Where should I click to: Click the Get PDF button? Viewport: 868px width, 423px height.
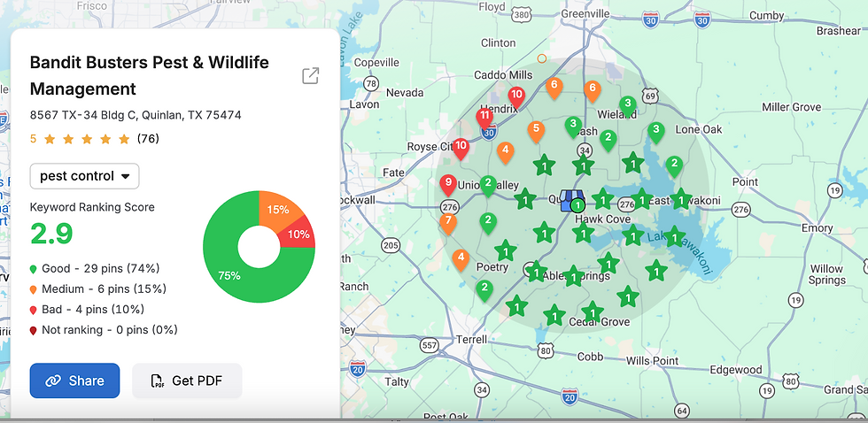click(187, 381)
